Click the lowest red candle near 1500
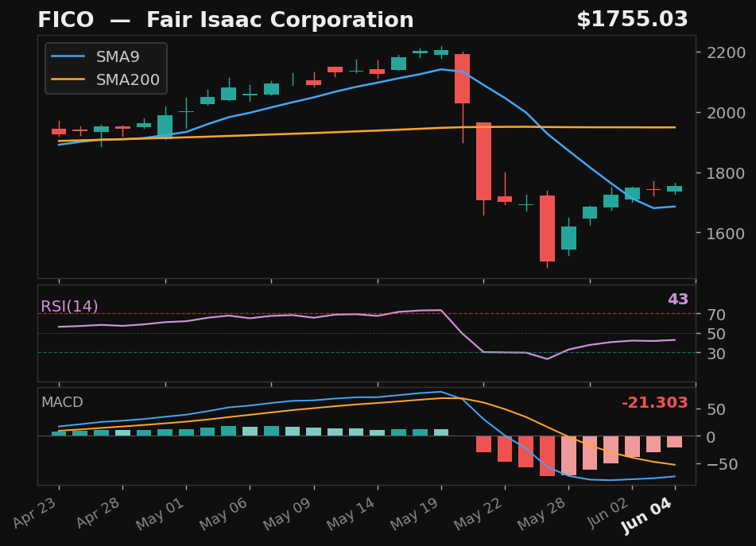 [547, 228]
